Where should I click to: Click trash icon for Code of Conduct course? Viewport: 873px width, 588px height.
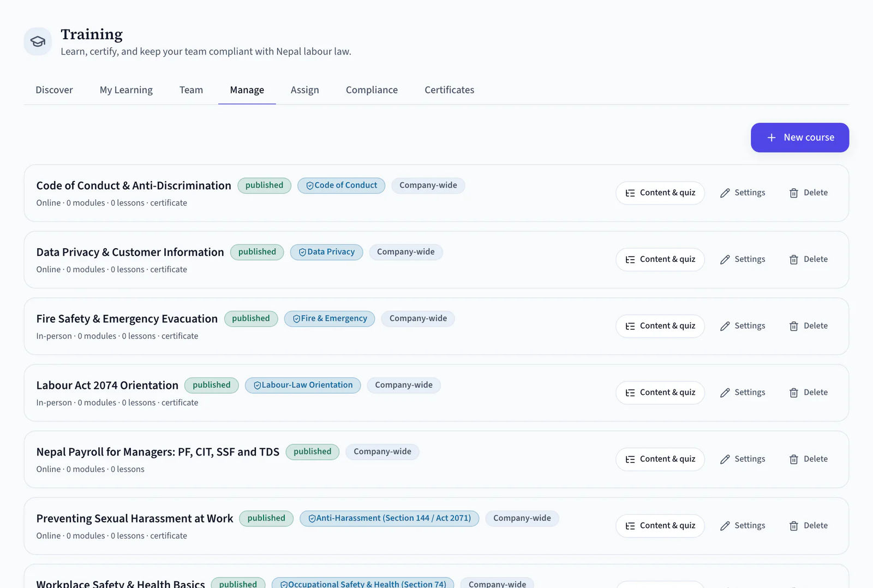point(794,193)
